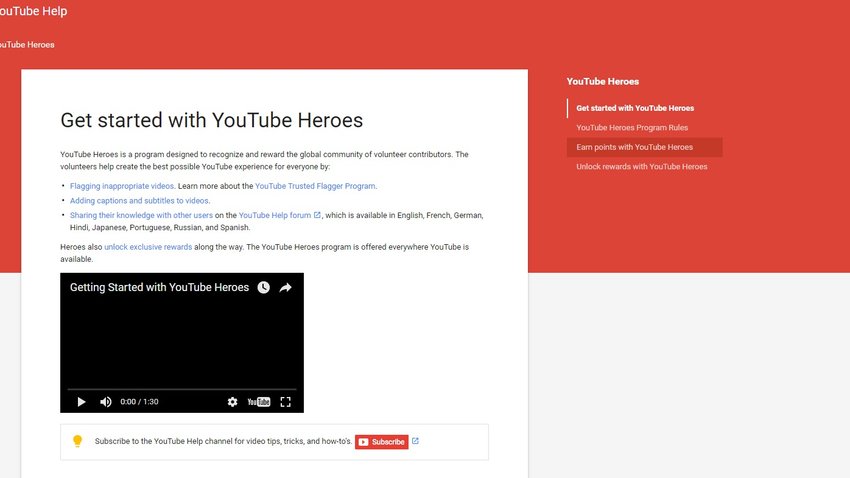850x478 pixels.
Task: Click the Get started with YouTube Heroes page heading
Action: pos(211,120)
